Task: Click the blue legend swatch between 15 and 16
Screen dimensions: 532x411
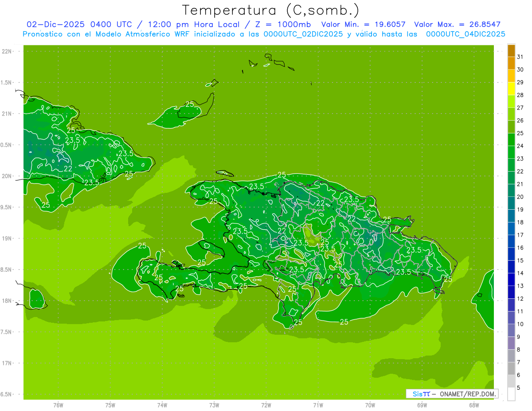Action: [511, 254]
